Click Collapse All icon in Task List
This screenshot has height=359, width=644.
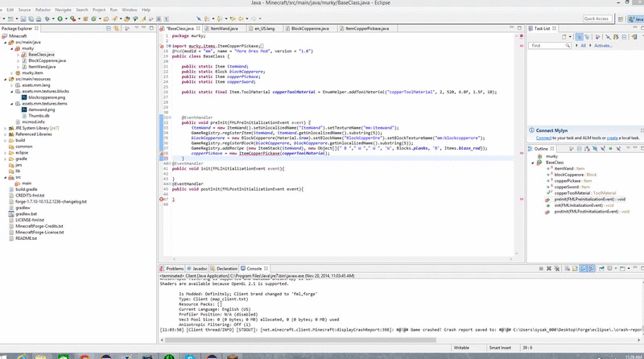point(624,37)
